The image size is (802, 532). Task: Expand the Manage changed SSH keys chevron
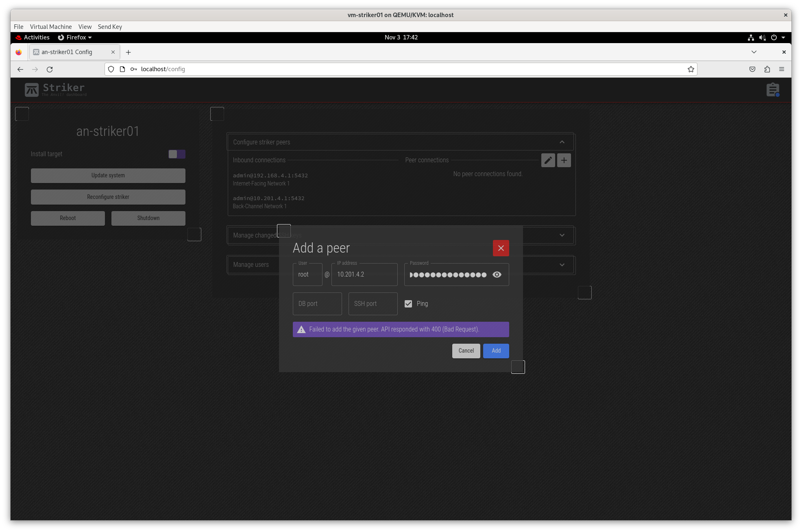(562, 235)
